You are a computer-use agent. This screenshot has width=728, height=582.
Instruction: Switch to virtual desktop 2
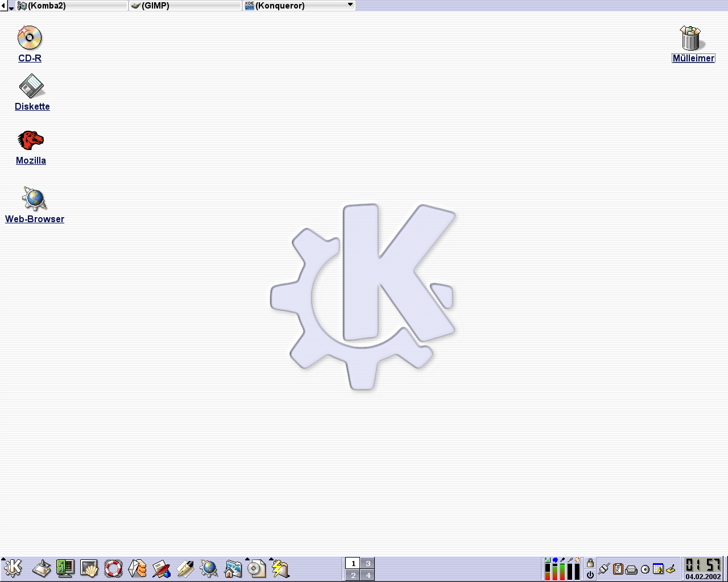tap(353, 575)
